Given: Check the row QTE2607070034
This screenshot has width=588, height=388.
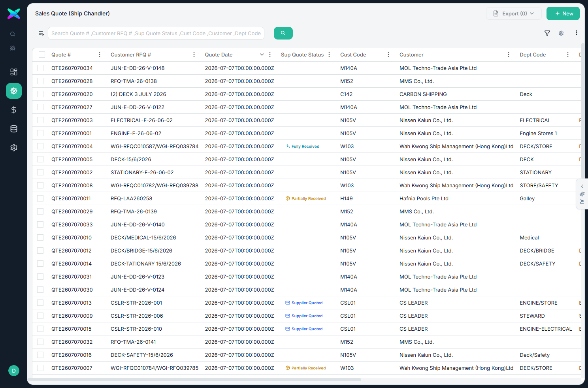Looking at the screenshot, I should [40, 68].
